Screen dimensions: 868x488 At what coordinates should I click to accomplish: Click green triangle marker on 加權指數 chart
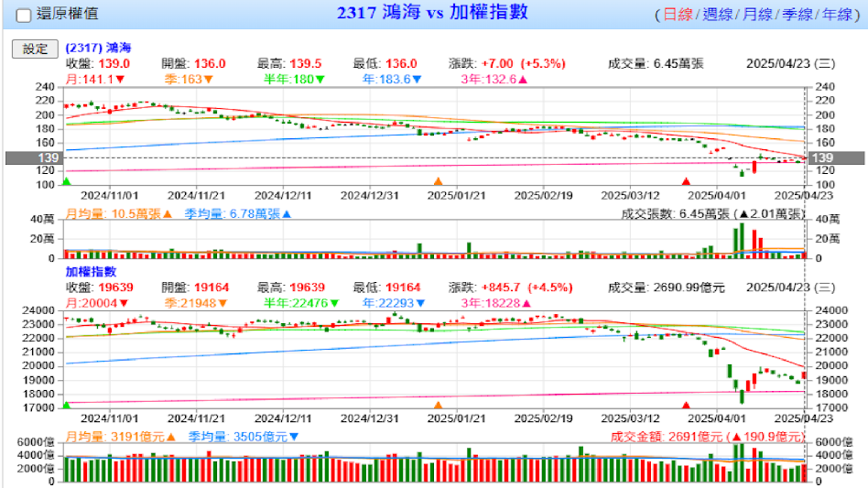(x=67, y=405)
